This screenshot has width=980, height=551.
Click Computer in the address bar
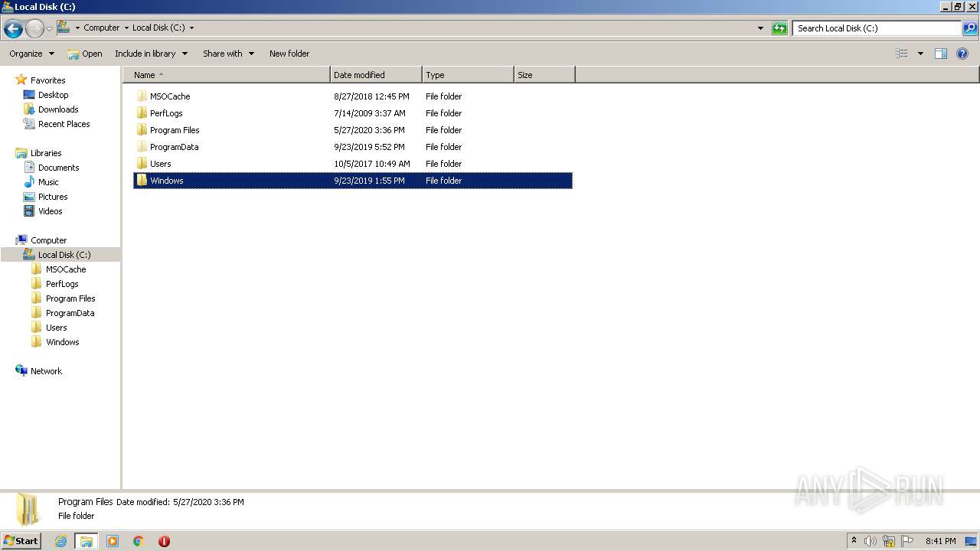tap(102, 28)
